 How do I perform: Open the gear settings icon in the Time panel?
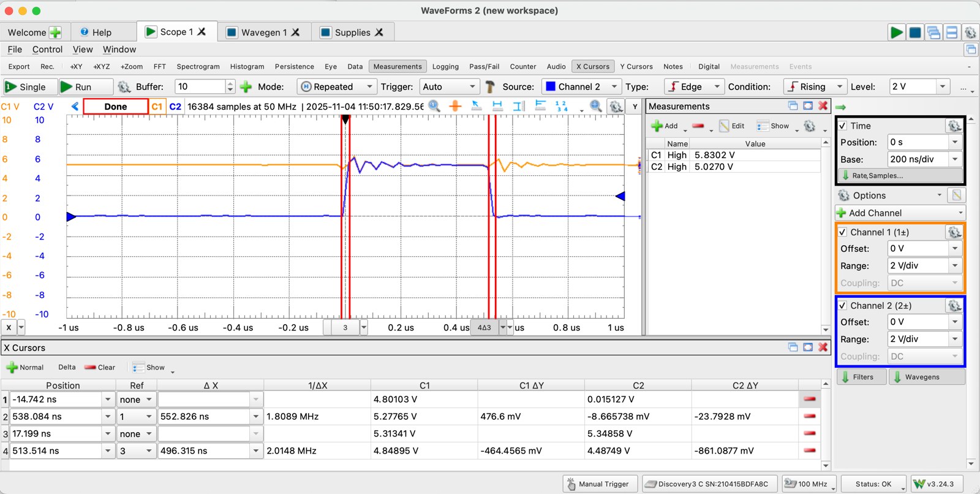click(x=954, y=126)
